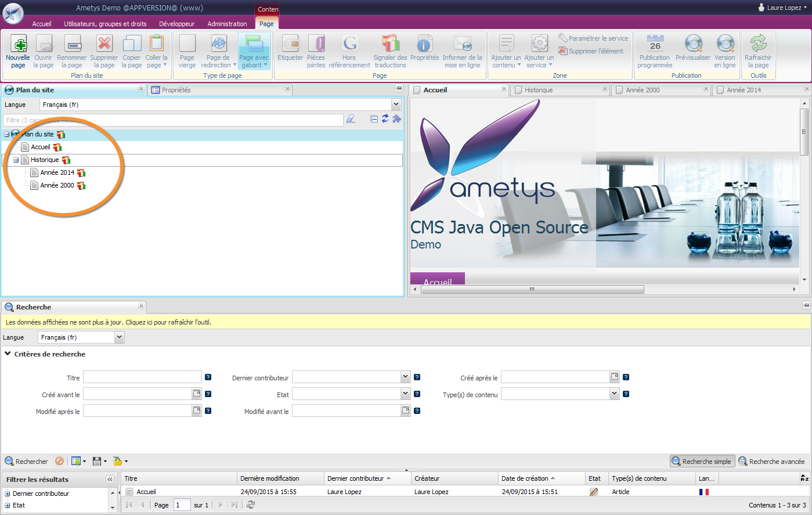Select the Accueil page in site tree

click(x=41, y=147)
